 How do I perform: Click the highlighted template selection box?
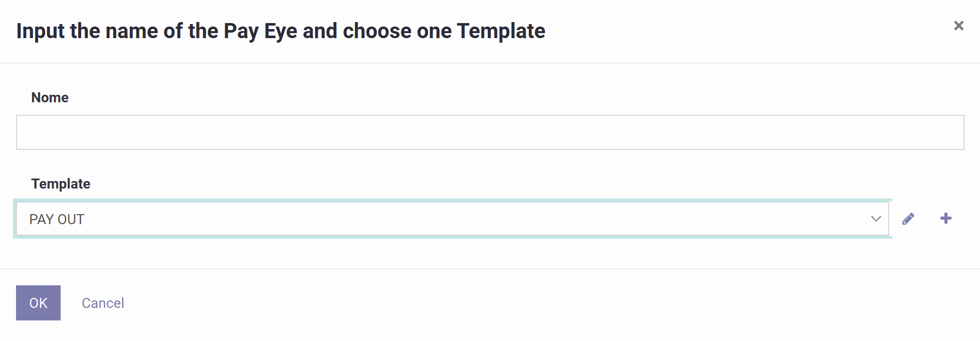coord(401,219)
